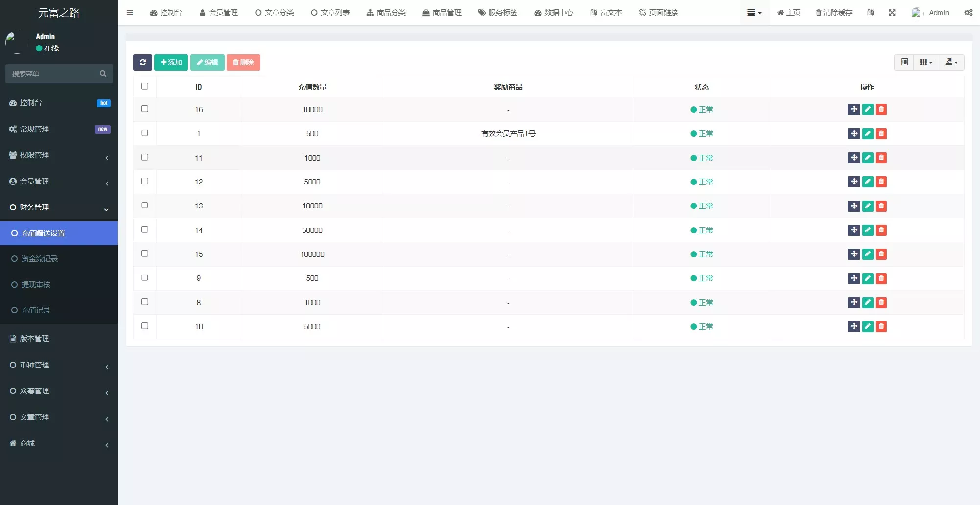Viewport: 980px width, 505px height.
Task: Click the 添加 button
Action: 171,62
